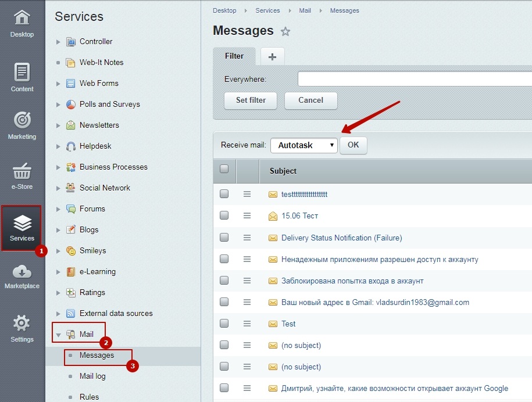Click the Set filter button

click(x=251, y=100)
